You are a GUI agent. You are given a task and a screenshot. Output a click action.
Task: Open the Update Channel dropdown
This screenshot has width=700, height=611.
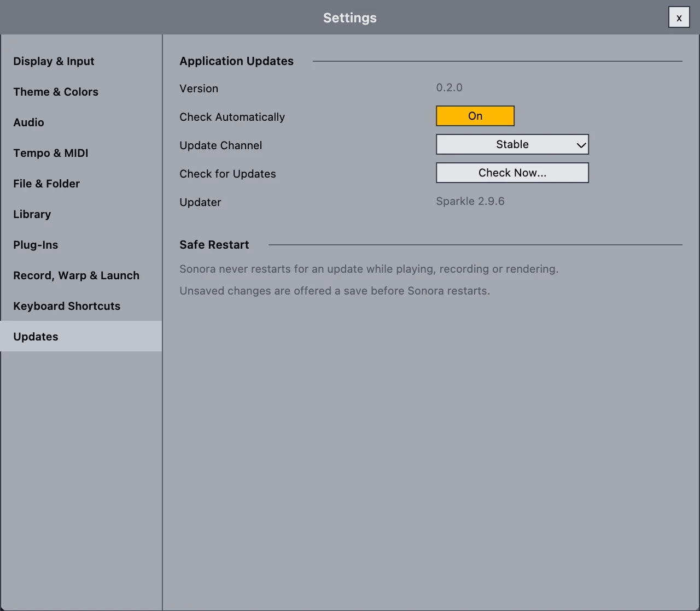point(512,144)
